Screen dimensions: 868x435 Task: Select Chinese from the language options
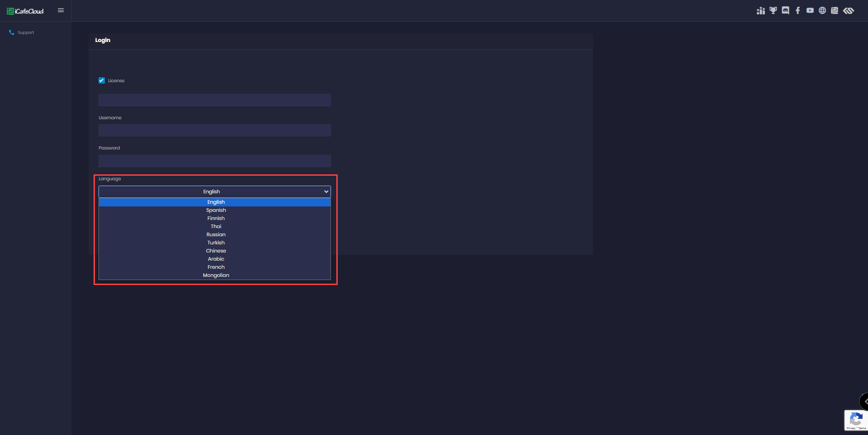215,251
